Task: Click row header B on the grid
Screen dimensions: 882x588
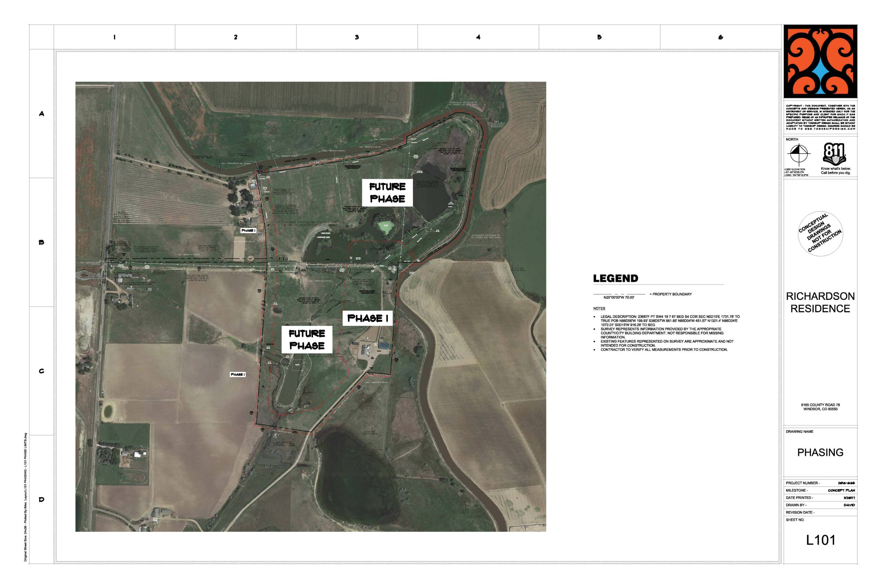Action: click(x=42, y=242)
